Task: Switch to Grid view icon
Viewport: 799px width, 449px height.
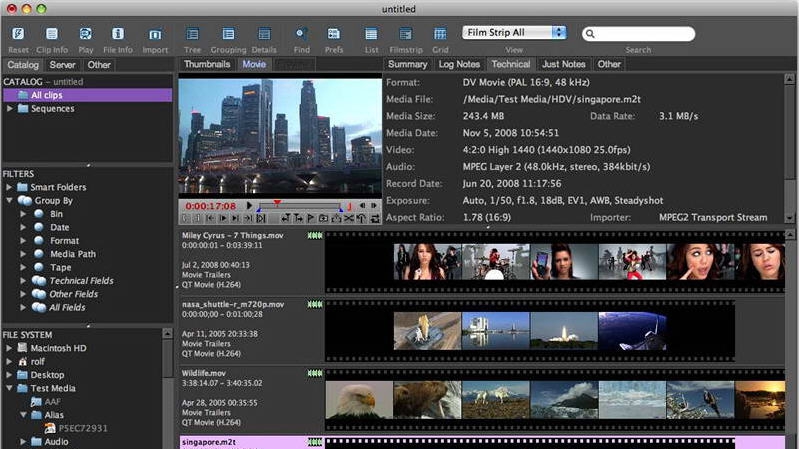Action: (x=440, y=34)
